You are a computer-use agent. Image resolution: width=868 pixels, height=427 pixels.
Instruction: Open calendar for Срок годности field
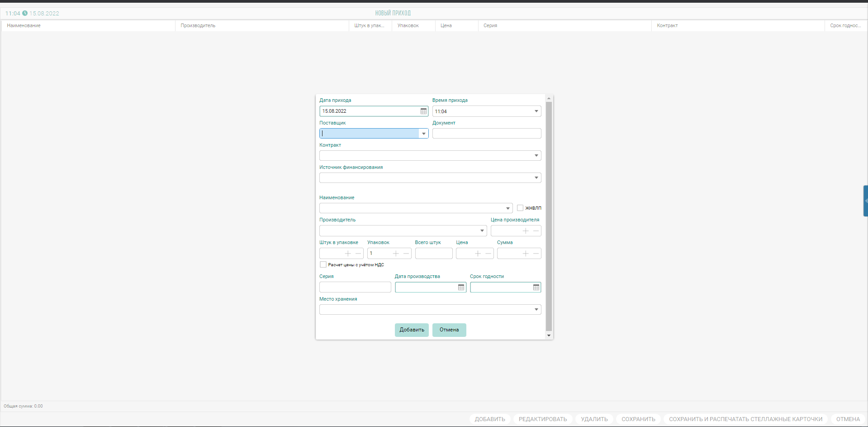point(536,288)
